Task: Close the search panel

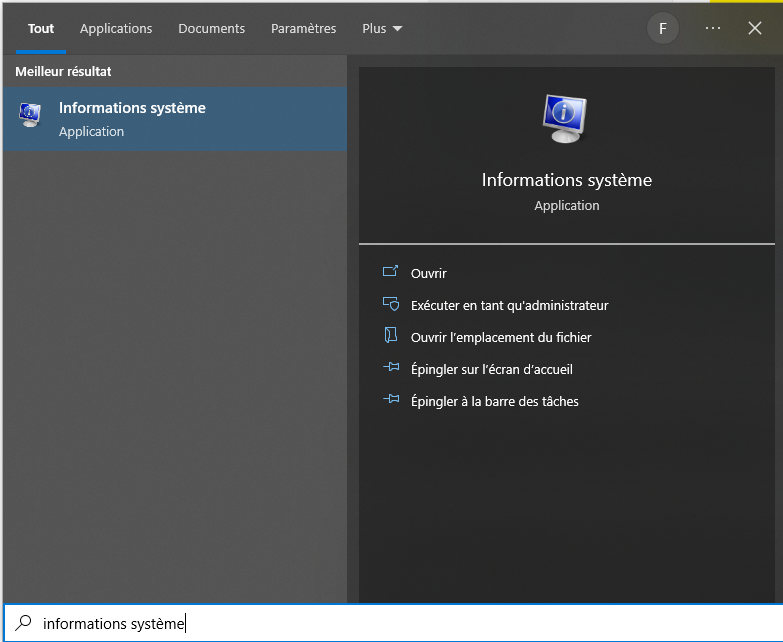Action: [755, 28]
